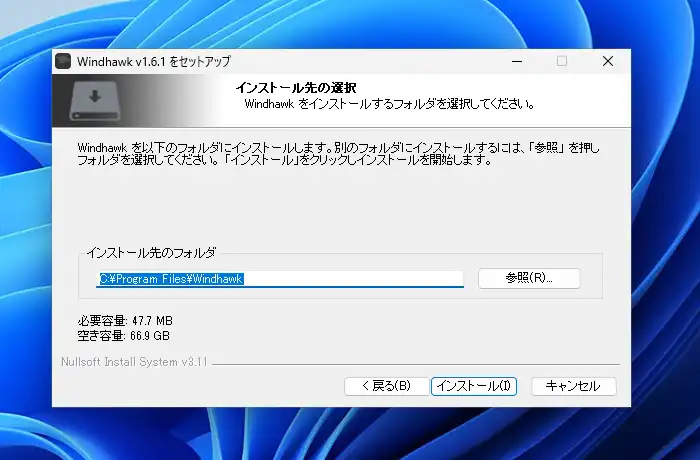
Task: Click the Nullsoft Install System v3.11 label
Action: pos(134,362)
